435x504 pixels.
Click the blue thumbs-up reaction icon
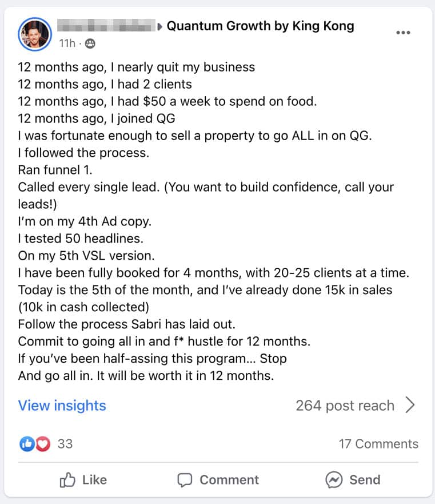coord(27,443)
